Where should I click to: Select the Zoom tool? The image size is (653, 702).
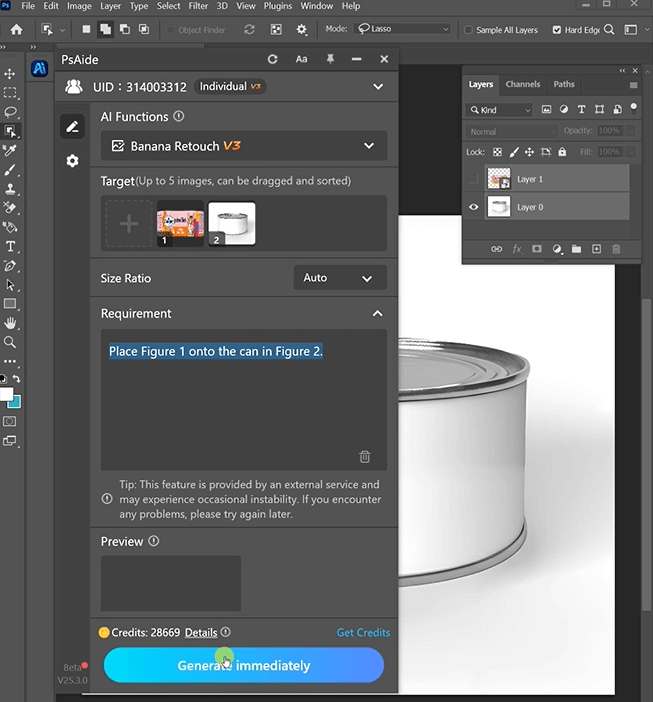point(10,342)
